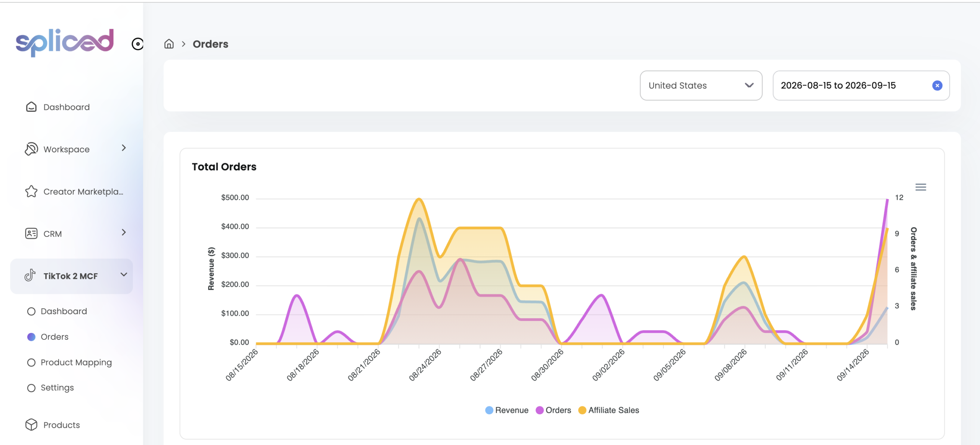980x445 pixels.
Task: Select the Orders submenu item
Action: (54, 337)
